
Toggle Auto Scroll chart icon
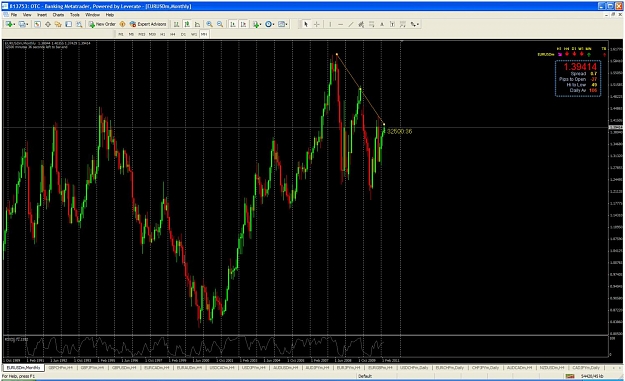tap(233, 24)
